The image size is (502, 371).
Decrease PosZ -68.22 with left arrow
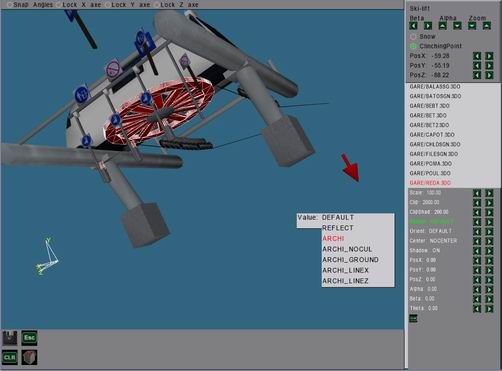coord(477,75)
